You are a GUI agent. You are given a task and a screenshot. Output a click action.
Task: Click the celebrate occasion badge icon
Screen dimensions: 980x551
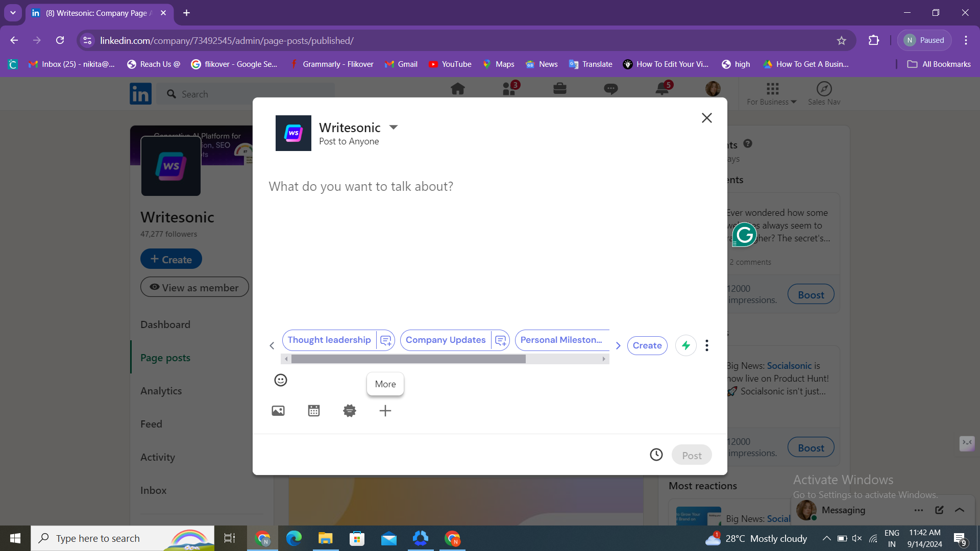click(x=350, y=411)
